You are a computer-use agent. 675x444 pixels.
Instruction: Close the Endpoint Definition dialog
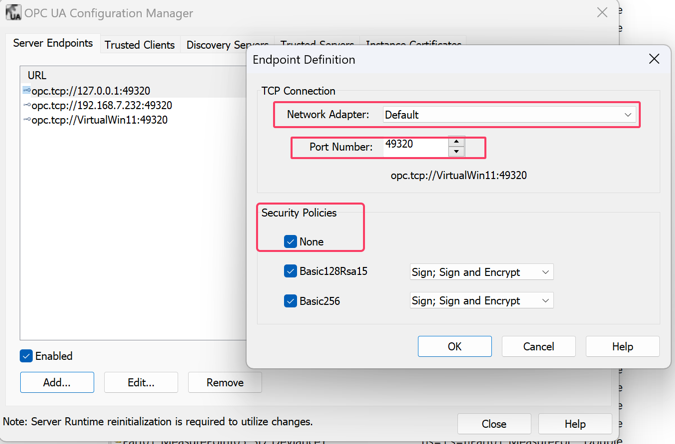tap(654, 59)
